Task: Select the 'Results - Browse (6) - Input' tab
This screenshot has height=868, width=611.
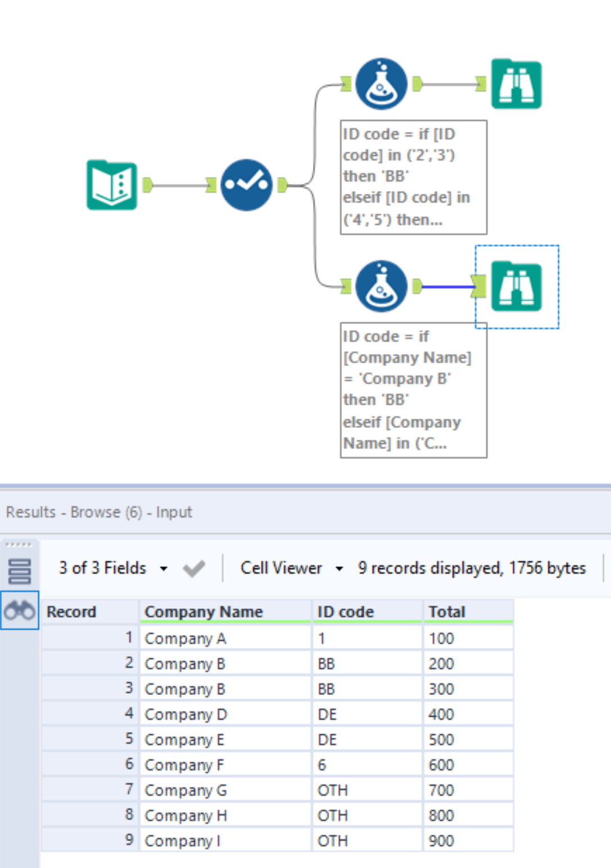Action: tap(99, 512)
